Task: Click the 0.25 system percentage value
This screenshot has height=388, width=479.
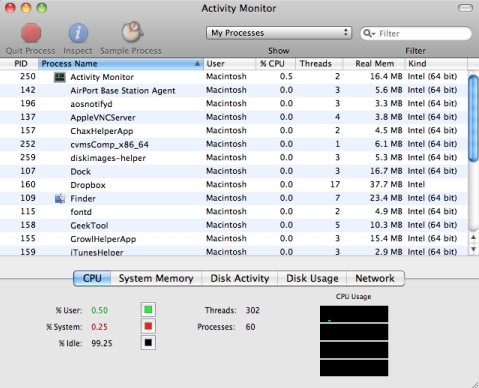Action: coord(99,327)
